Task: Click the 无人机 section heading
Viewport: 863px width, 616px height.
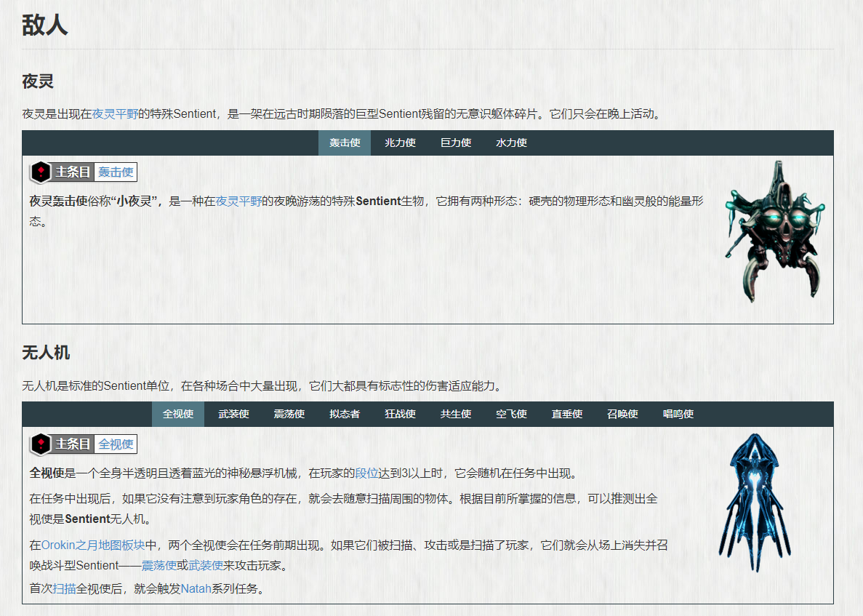Action: point(46,353)
